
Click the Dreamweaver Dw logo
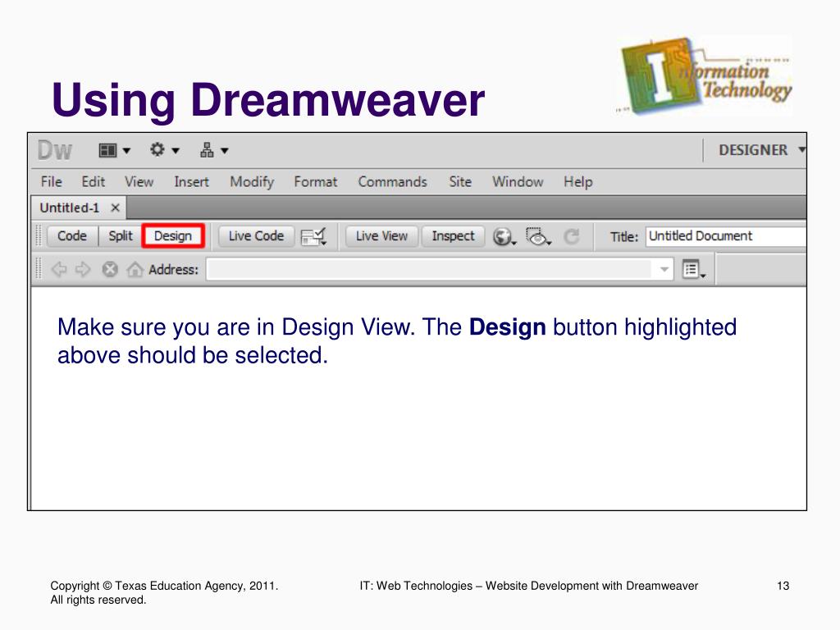coord(55,151)
